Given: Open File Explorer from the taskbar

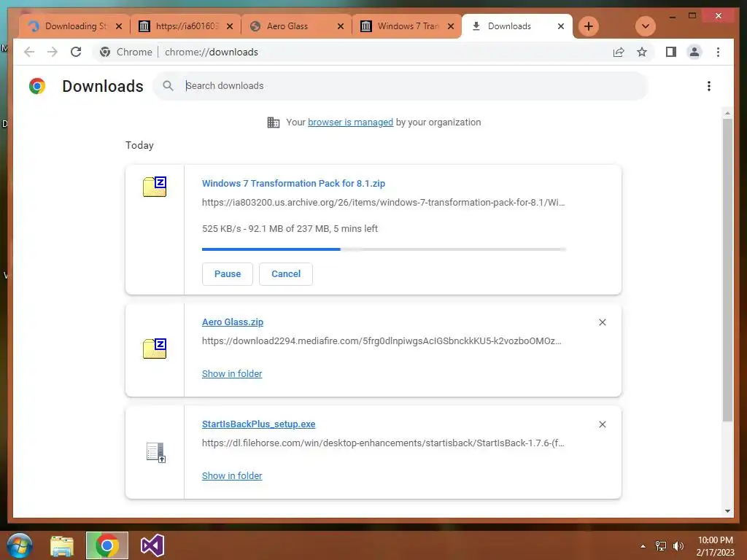Looking at the screenshot, I should point(62,545).
